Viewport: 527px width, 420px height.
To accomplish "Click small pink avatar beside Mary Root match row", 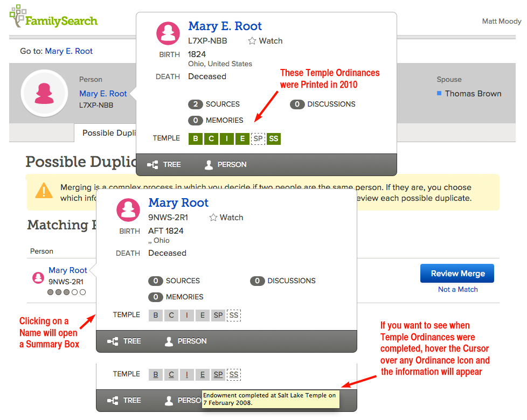I will tap(38, 278).
